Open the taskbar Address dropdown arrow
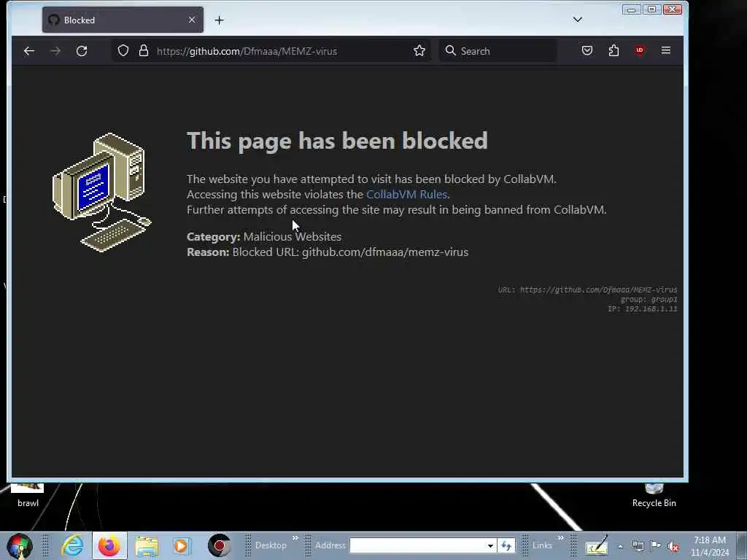The image size is (747, 560). [489, 545]
